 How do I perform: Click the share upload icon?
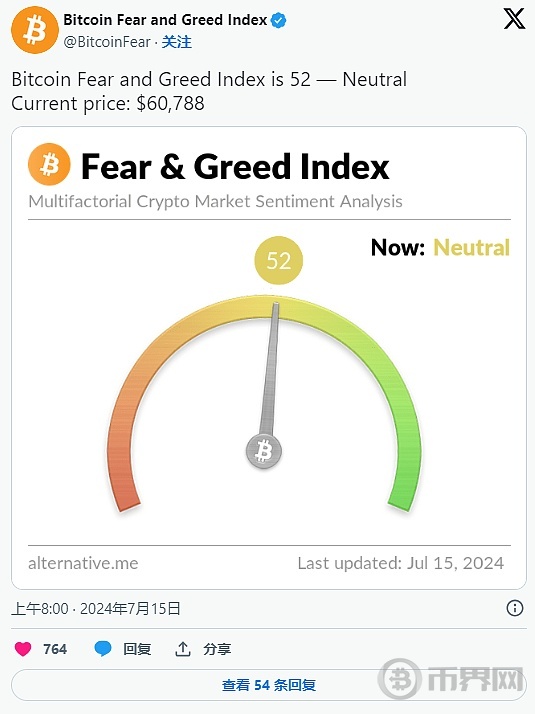pyautogui.click(x=183, y=648)
